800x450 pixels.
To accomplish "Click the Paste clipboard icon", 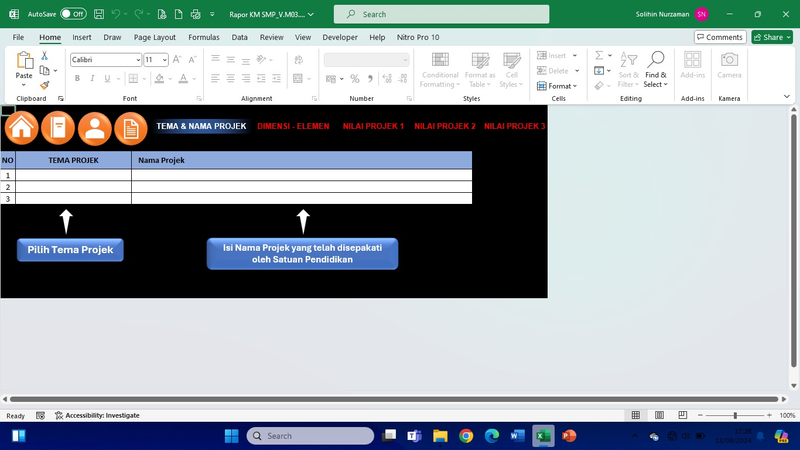I will [x=24, y=60].
